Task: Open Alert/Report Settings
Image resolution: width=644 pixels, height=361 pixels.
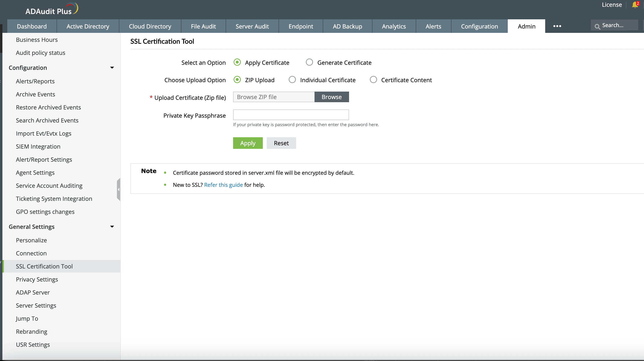Action: pos(44,159)
